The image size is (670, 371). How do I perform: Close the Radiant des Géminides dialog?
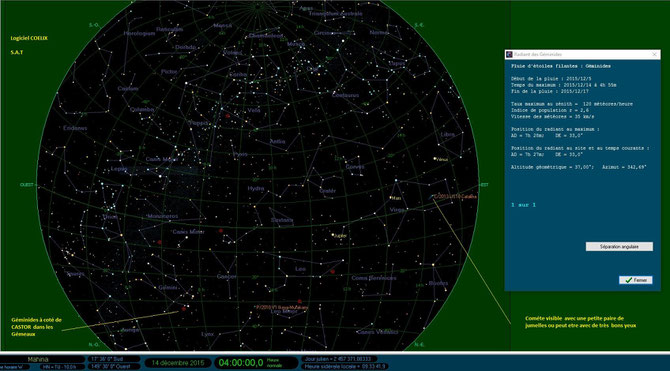[654, 55]
